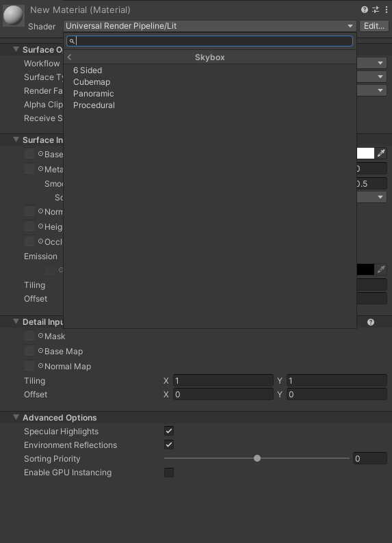Click the Sorting Priority slider handle
Screen dimensions: 392x543
click(x=257, y=458)
